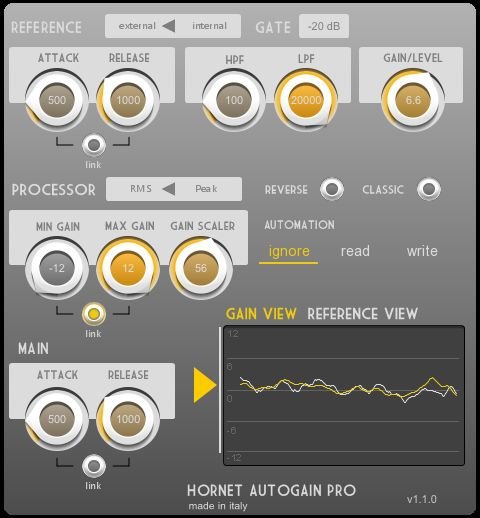Click the HPF knob set to 100
Screen dimensions: 480x518
coord(234,100)
